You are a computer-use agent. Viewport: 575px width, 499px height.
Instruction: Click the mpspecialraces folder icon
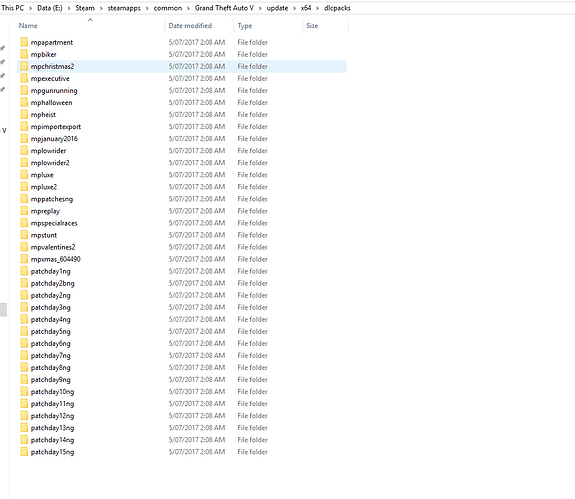pos(24,223)
